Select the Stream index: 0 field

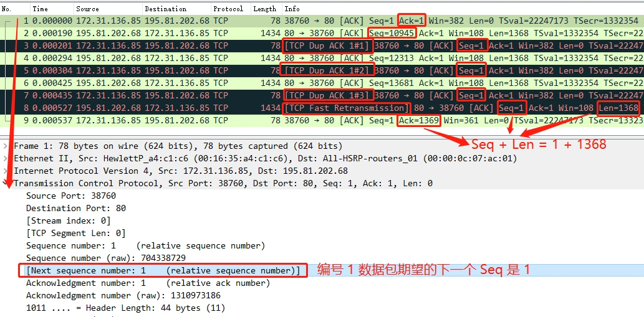coord(68,221)
